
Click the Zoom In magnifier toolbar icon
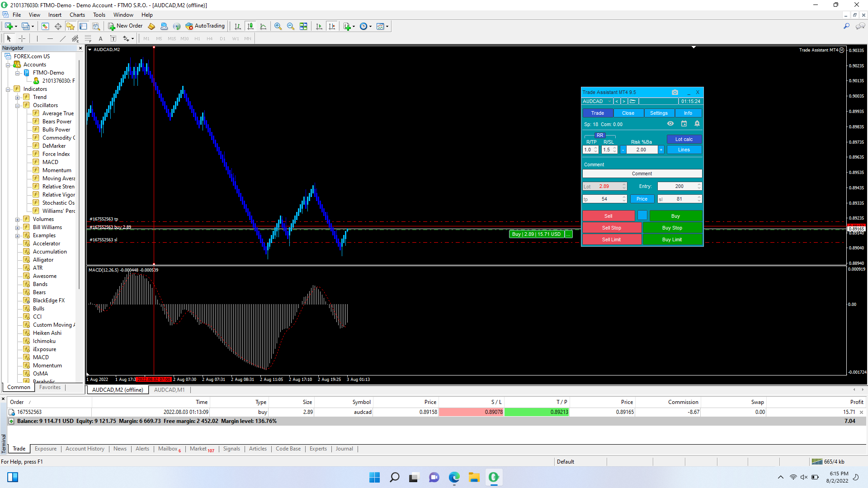(x=278, y=26)
